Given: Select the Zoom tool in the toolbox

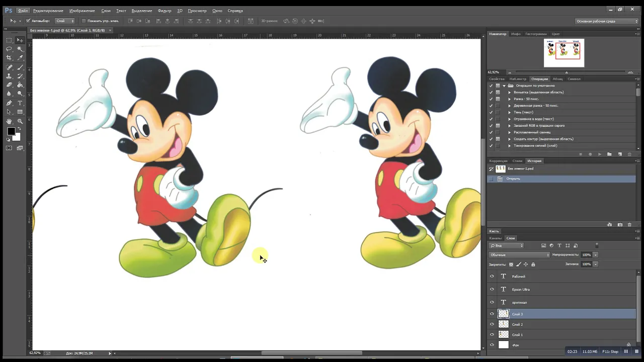Looking at the screenshot, I should coord(20,121).
